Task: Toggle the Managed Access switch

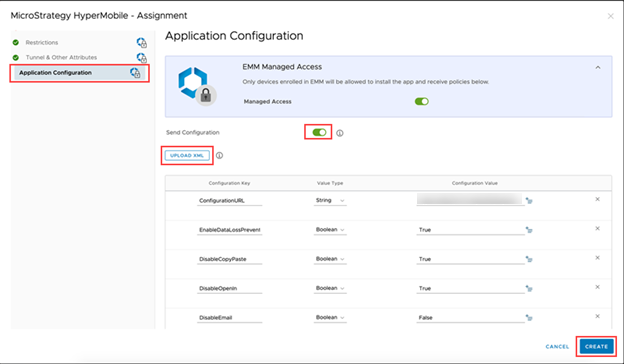Action: [x=421, y=101]
